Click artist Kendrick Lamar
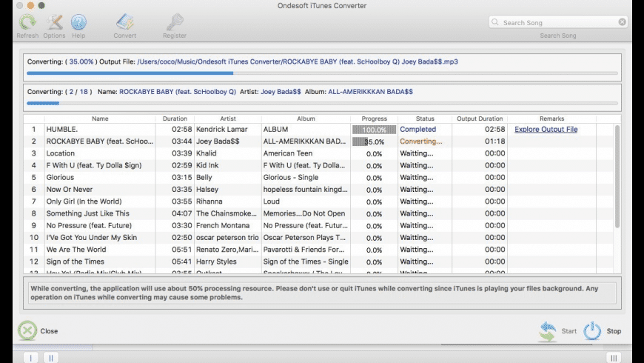The image size is (644, 363). point(222,129)
